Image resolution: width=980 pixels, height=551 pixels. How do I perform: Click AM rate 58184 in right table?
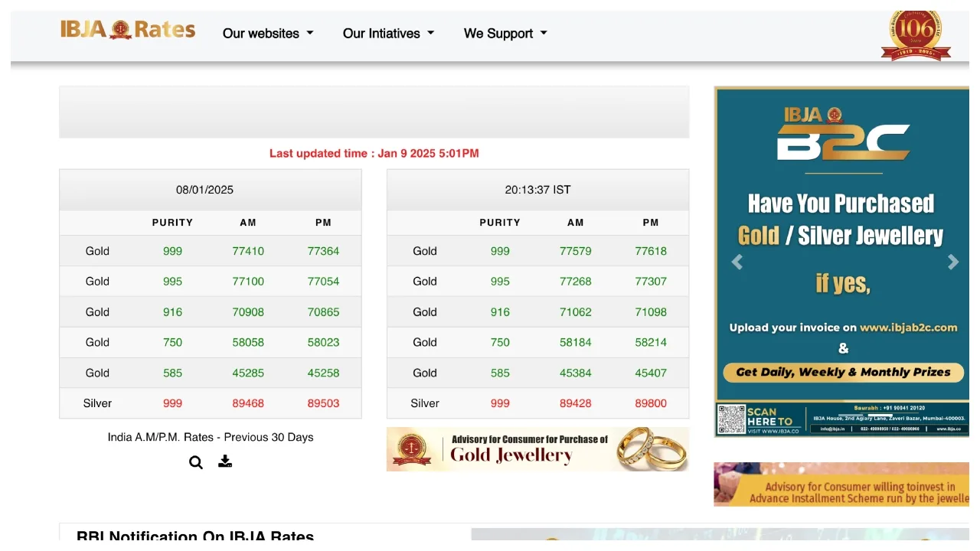[576, 343]
